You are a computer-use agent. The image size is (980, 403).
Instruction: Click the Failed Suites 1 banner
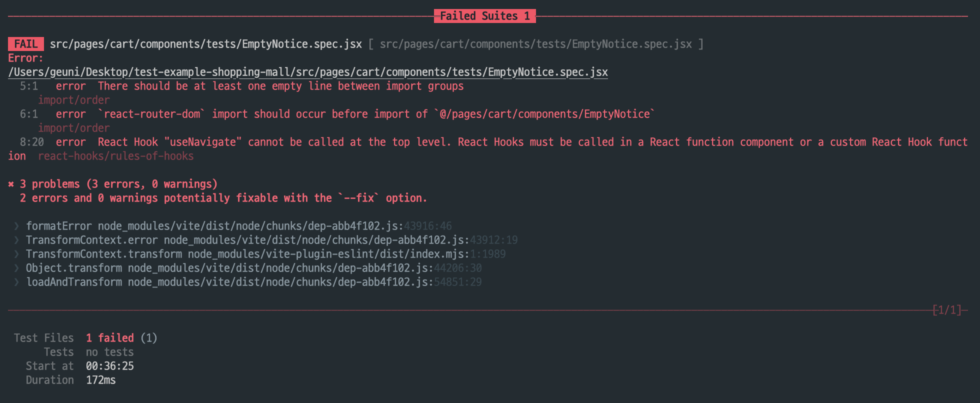484,16
